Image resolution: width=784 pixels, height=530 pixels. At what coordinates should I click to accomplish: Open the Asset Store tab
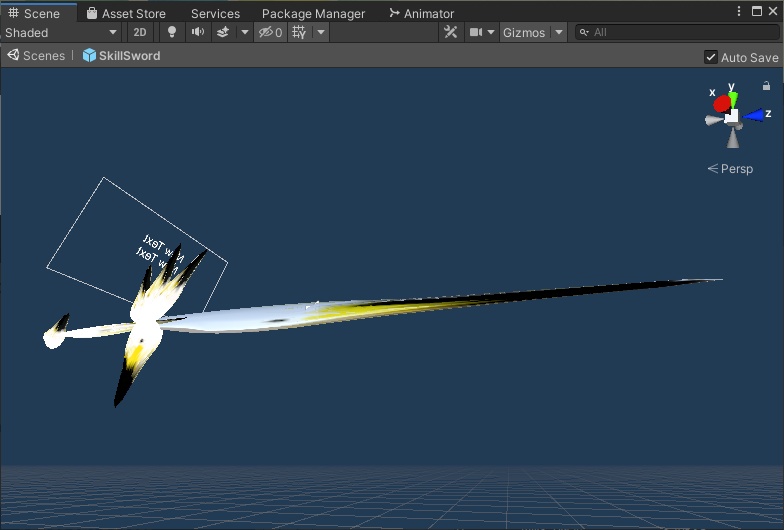pos(126,14)
